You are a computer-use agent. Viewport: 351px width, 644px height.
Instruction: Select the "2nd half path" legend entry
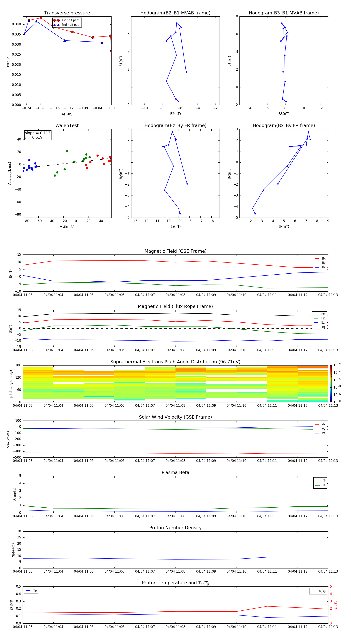coord(67,25)
